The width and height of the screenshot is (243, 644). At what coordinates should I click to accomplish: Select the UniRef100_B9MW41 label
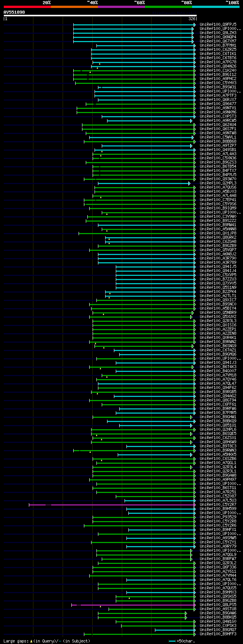coord(218,225)
